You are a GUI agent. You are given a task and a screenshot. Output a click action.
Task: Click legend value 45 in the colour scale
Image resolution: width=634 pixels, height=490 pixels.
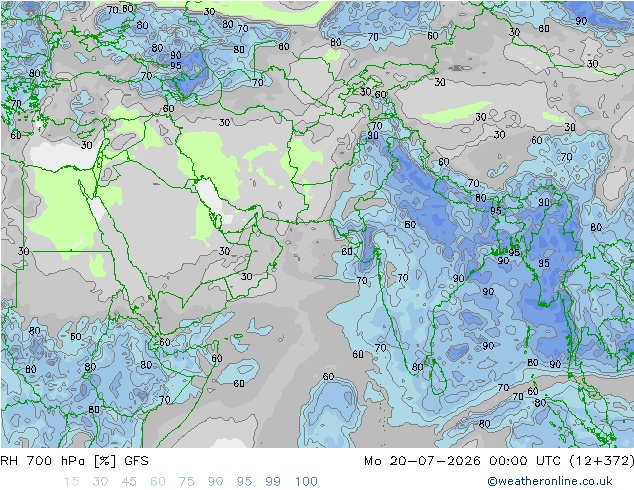(x=129, y=481)
